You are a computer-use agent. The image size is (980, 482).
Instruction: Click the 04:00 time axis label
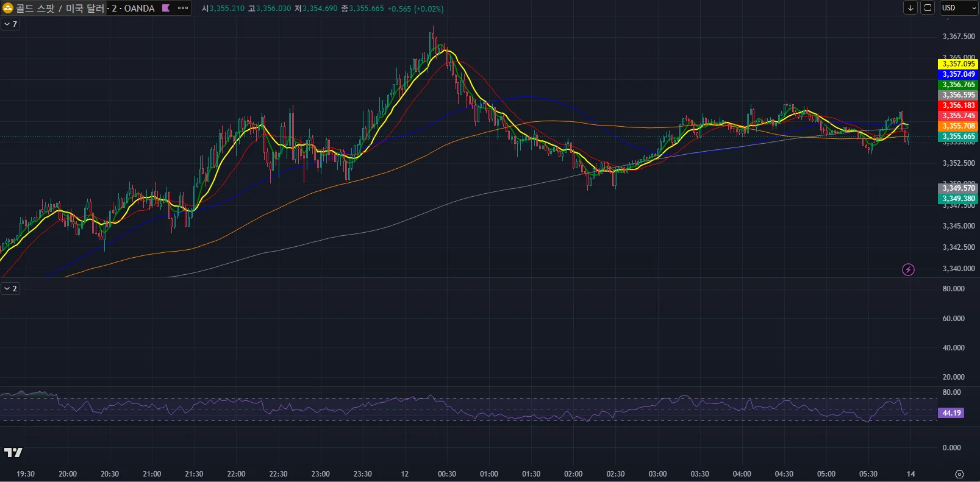click(742, 474)
